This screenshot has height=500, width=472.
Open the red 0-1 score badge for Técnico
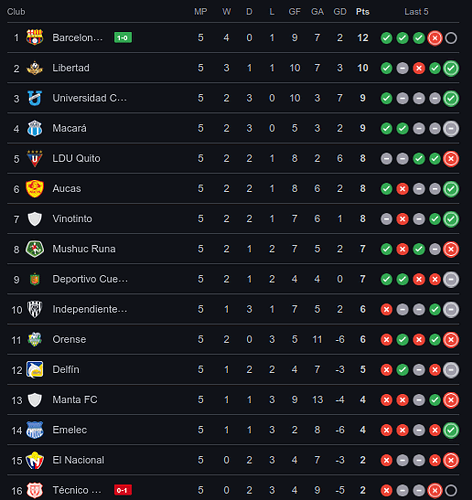tap(123, 490)
